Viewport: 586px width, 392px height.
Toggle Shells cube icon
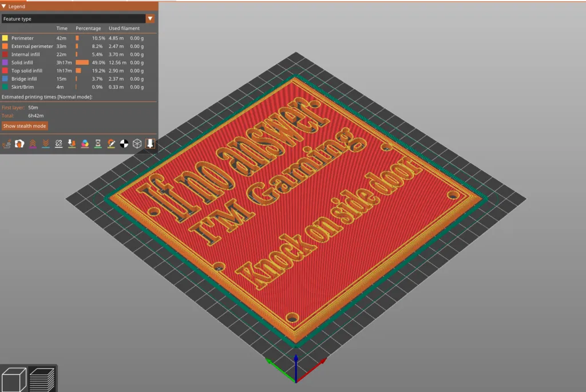point(137,144)
